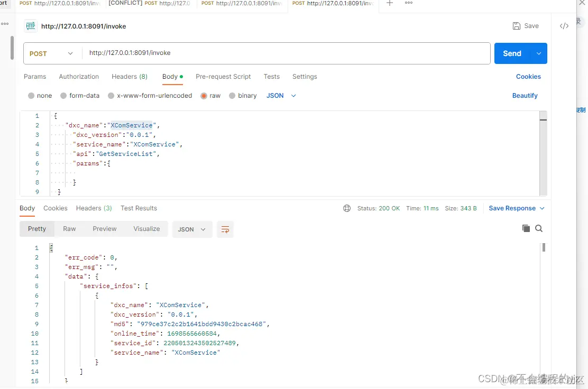Select x-www-form-urlencoded body radio
The height and width of the screenshot is (389, 588).
click(x=111, y=96)
